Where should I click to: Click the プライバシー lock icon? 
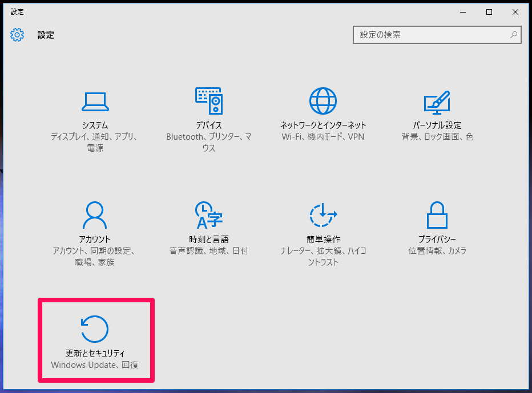(437, 214)
